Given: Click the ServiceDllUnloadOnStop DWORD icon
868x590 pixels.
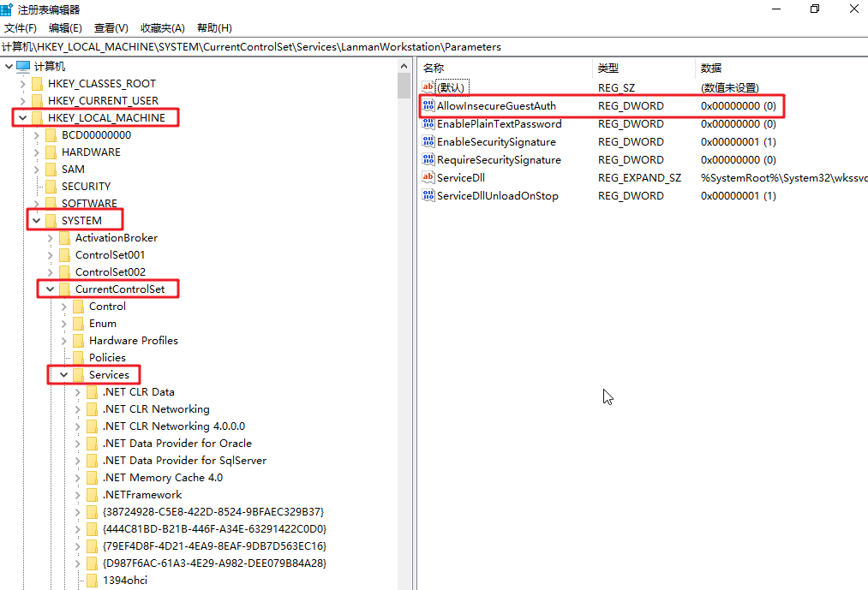Looking at the screenshot, I should [428, 195].
